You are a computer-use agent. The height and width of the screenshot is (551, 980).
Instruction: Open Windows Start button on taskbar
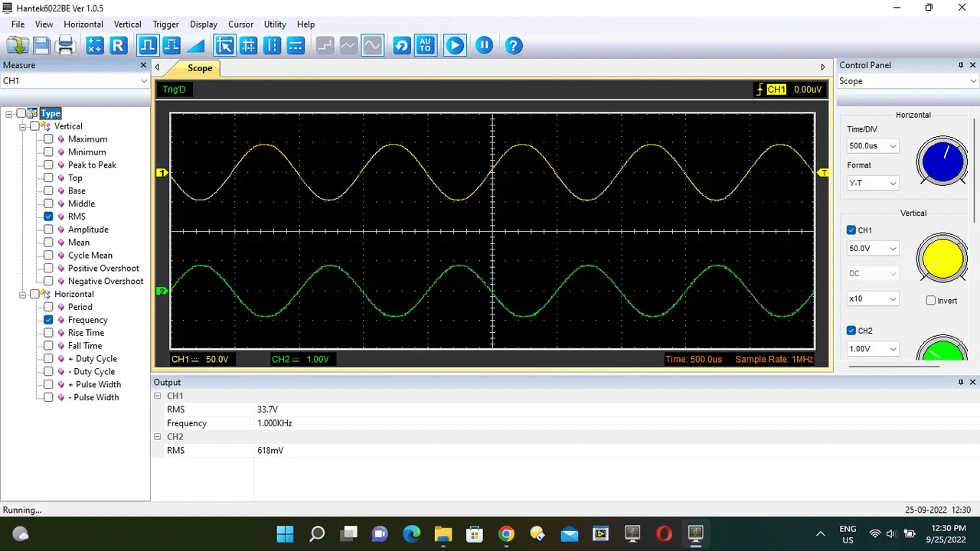coord(285,533)
